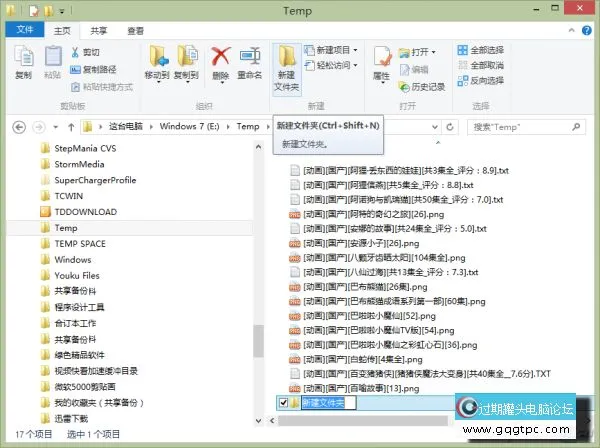Select 百喻故事[13].png file
The width and height of the screenshot is (600, 448).
(354, 388)
